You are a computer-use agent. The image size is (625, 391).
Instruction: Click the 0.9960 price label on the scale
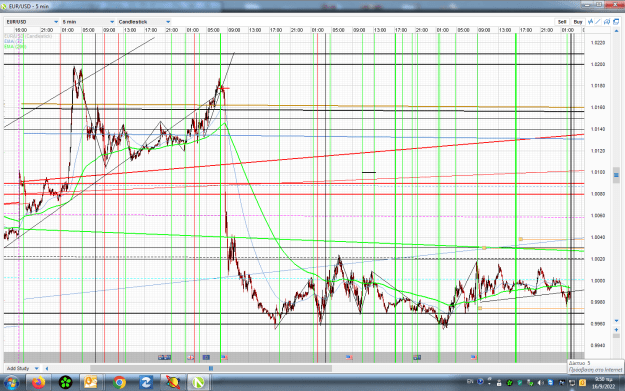598,324
